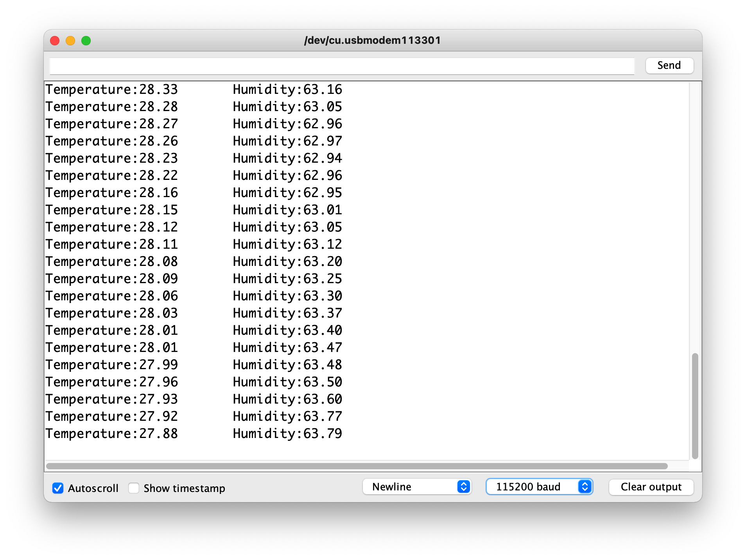
Task: Click the Humidity:63.40 reading
Action: (287, 330)
